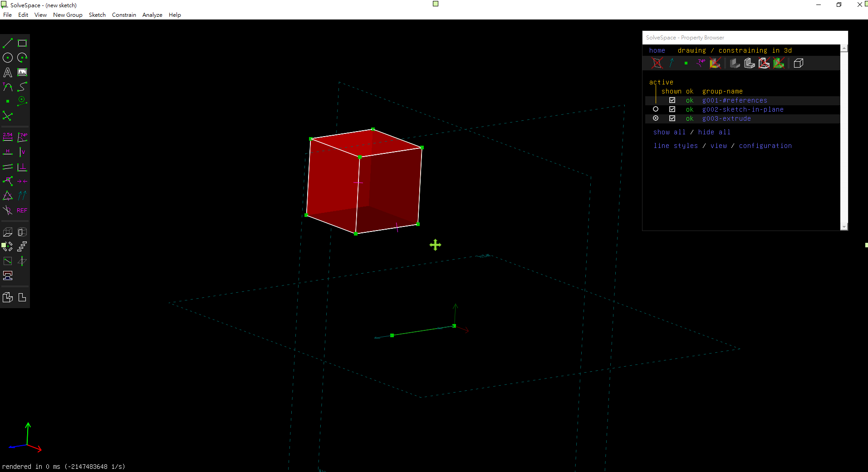This screenshot has width=868, height=472.
Task: Select the line segment sketch tool
Action: [8, 43]
